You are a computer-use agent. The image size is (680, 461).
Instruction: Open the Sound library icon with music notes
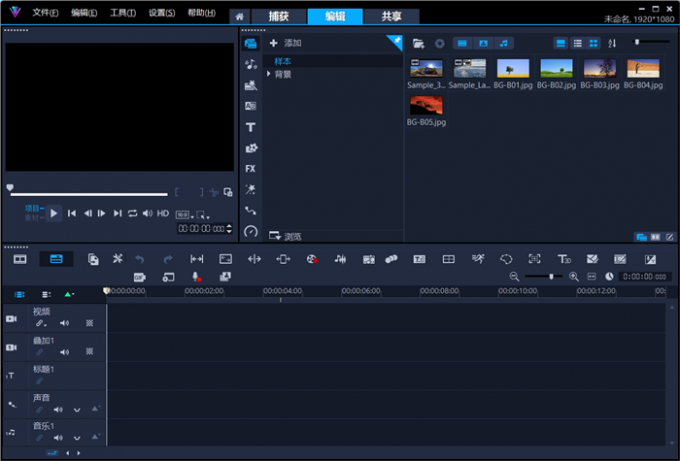[x=251, y=64]
